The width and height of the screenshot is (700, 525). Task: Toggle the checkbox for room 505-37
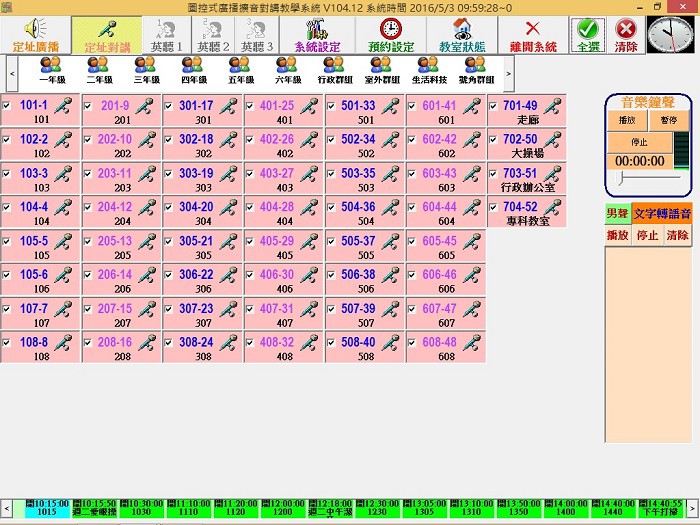pos(331,242)
